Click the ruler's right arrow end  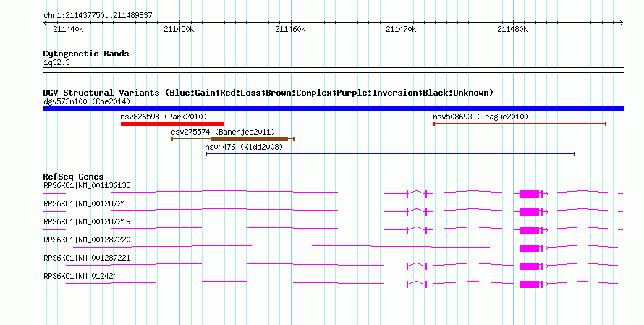pos(622,23)
